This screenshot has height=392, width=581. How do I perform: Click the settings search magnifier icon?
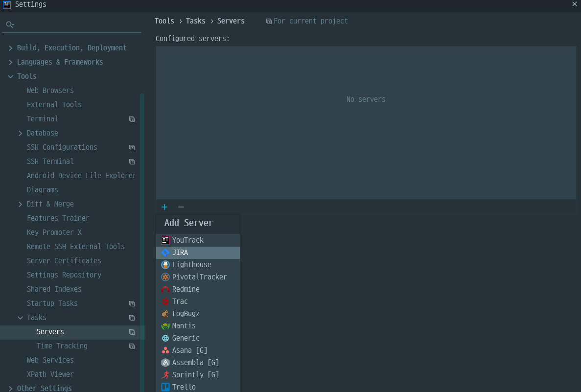point(10,25)
